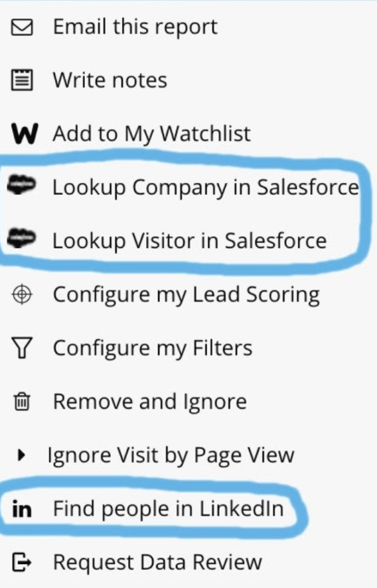Select Add to My Watchlist
The height and width of the screenshot is (588, 377).
tap(152, 134)
